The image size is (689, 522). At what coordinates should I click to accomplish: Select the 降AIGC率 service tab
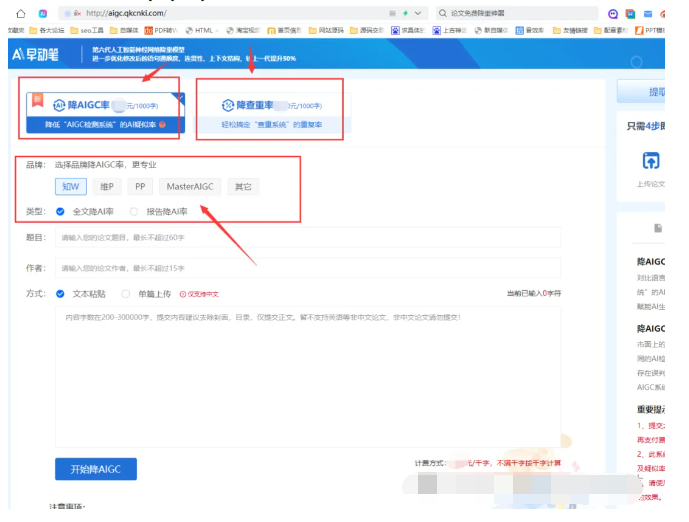click(x=105, y=112)
